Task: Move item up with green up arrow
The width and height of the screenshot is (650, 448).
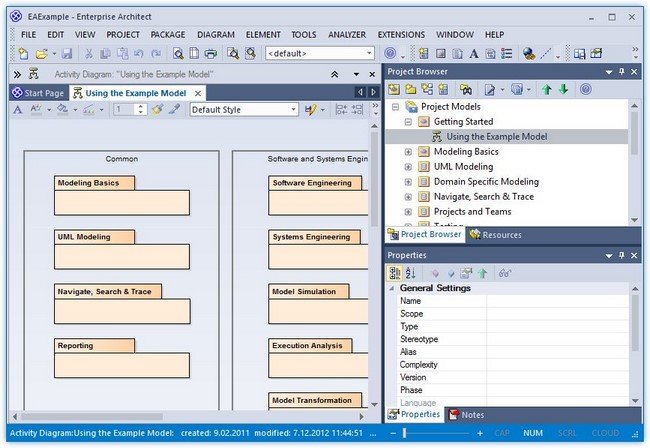Action: click(x=547, y=89)
